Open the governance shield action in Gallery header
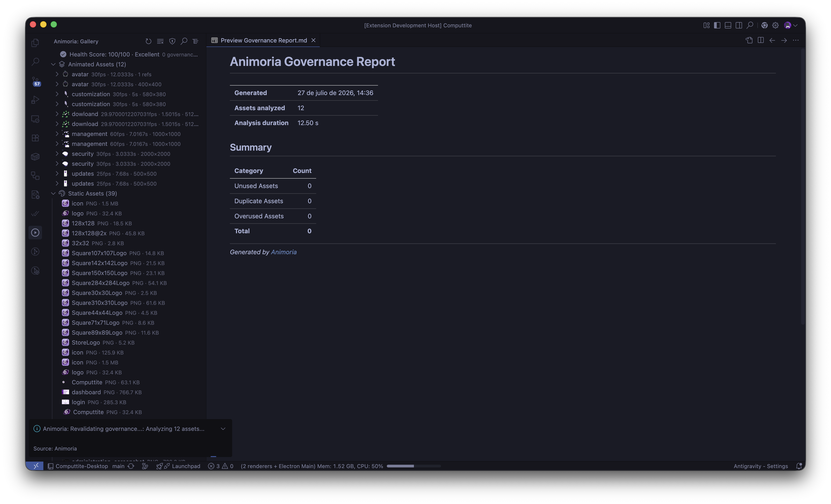 pos(172,41)
